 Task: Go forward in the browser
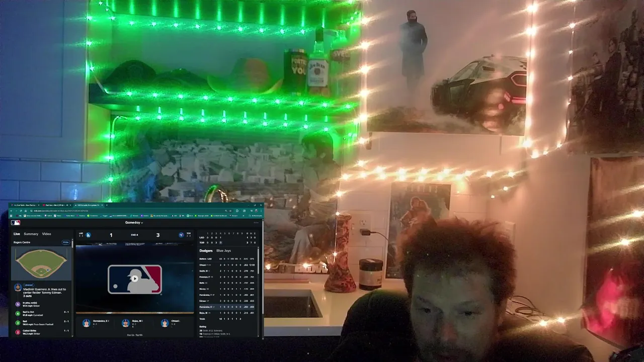[16, 211]
